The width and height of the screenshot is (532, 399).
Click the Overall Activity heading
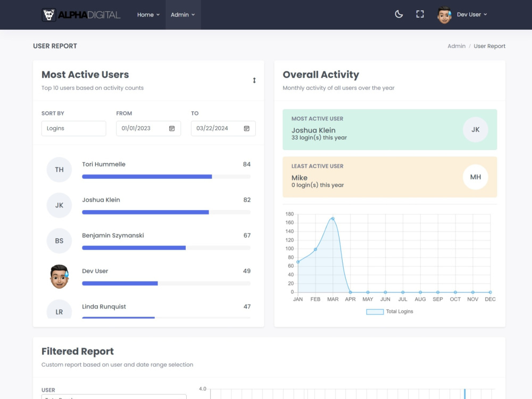tap(321, 74)
